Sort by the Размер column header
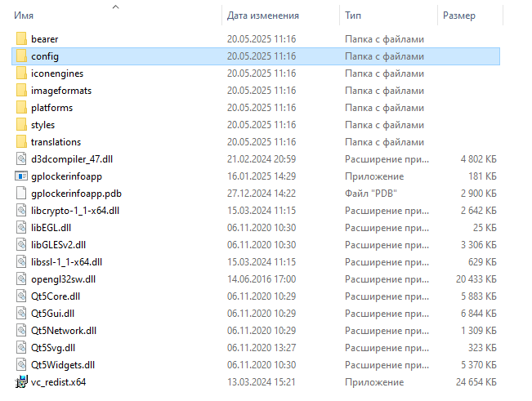The width and height of the screenshot is (532, 401). 459,16
